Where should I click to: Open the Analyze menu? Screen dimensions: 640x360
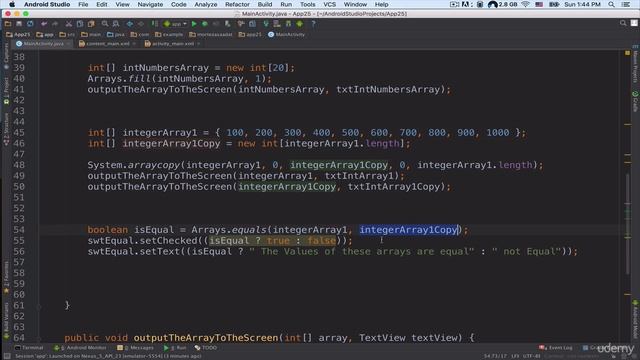(x=206, y=4)
